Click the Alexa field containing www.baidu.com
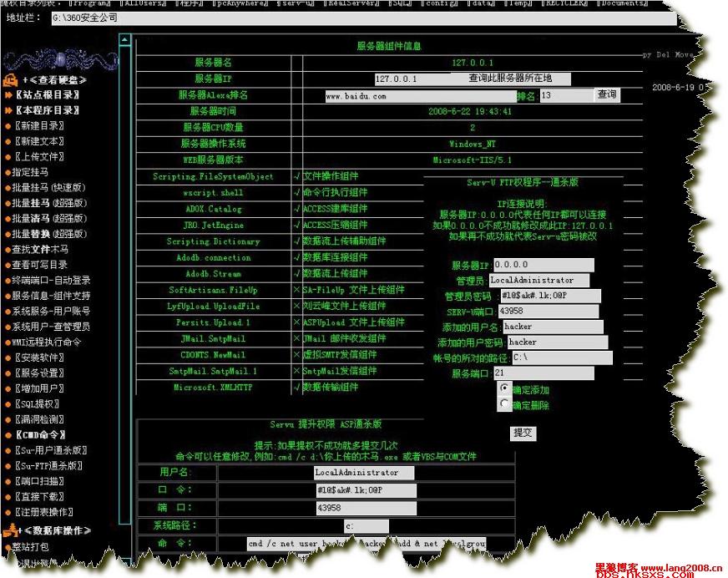 pyautogui.click(x=421, y=96)
